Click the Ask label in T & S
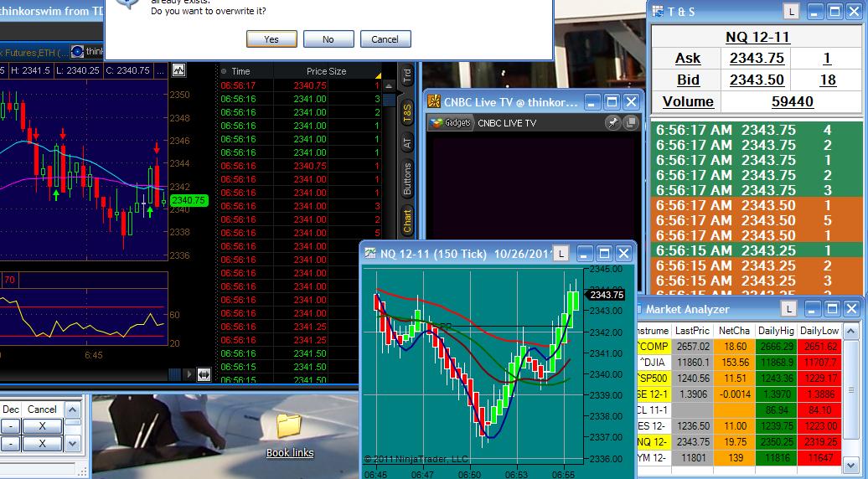Viewport: 868px width, 479px height. (688, 58)
